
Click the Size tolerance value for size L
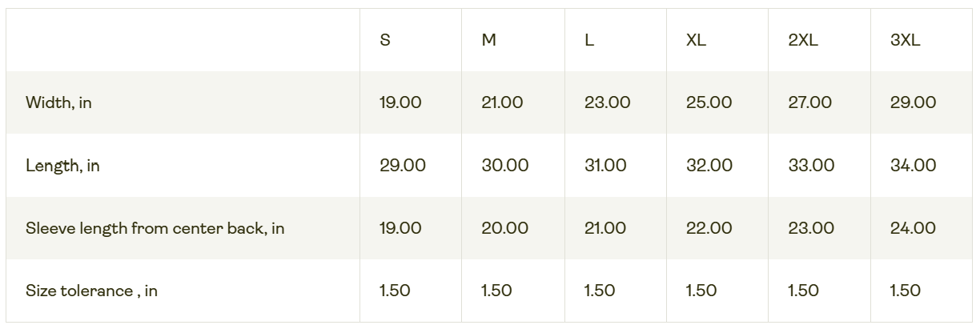[x=600, y=291]
